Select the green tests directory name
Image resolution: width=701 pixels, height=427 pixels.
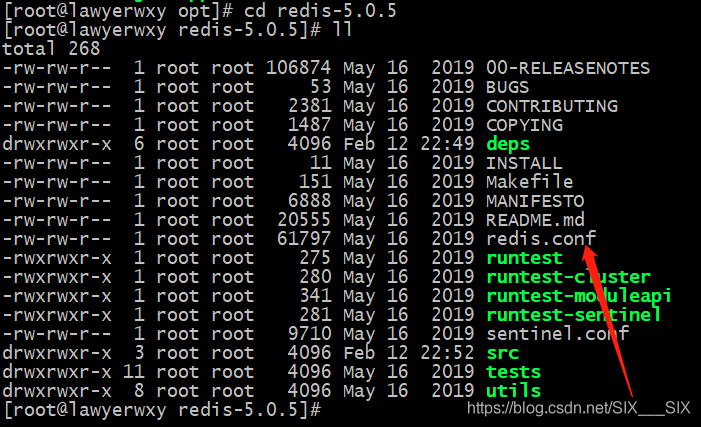coord(513,372)
